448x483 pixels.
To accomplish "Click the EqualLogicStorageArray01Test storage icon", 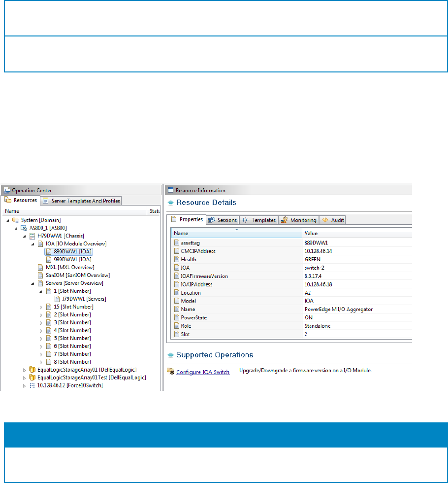I will coord(32,378).
